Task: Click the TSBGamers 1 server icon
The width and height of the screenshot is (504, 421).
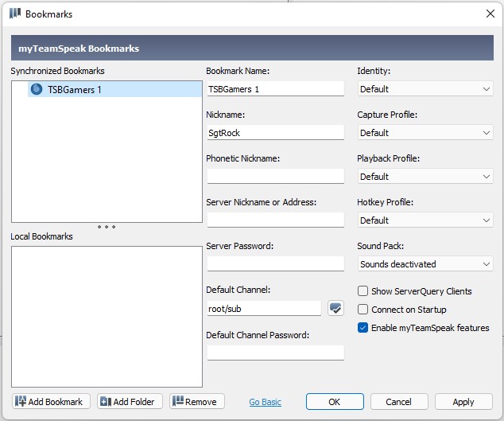Action: tap(37, 89)
